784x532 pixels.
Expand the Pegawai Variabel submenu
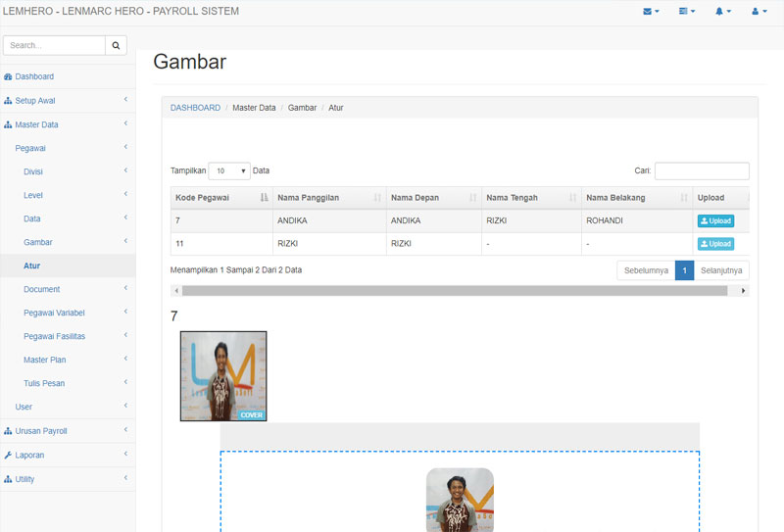125,312
